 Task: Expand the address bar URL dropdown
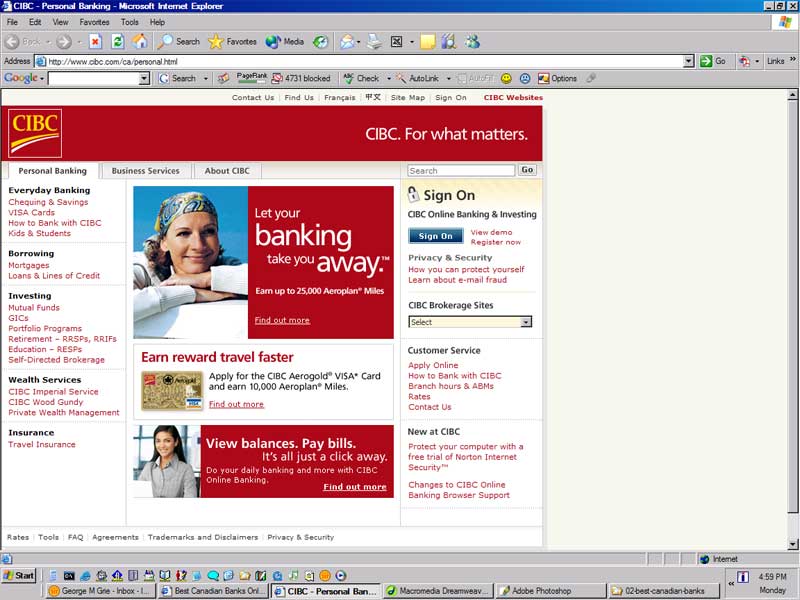(688, 61)
